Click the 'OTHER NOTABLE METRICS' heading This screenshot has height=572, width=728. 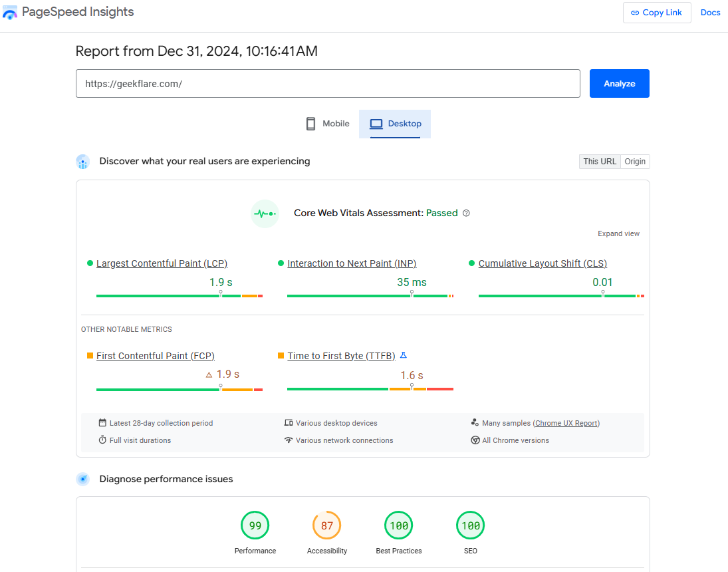pos(126,329)
